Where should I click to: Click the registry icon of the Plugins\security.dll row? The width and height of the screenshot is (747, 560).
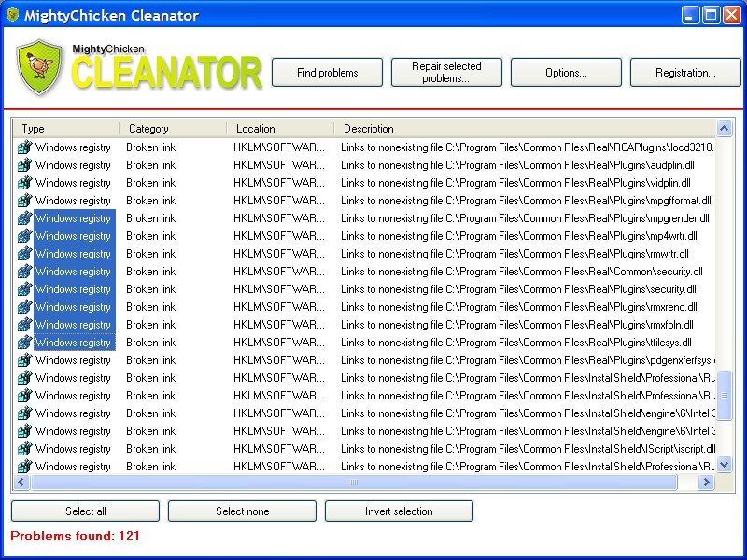click(24, 289)
